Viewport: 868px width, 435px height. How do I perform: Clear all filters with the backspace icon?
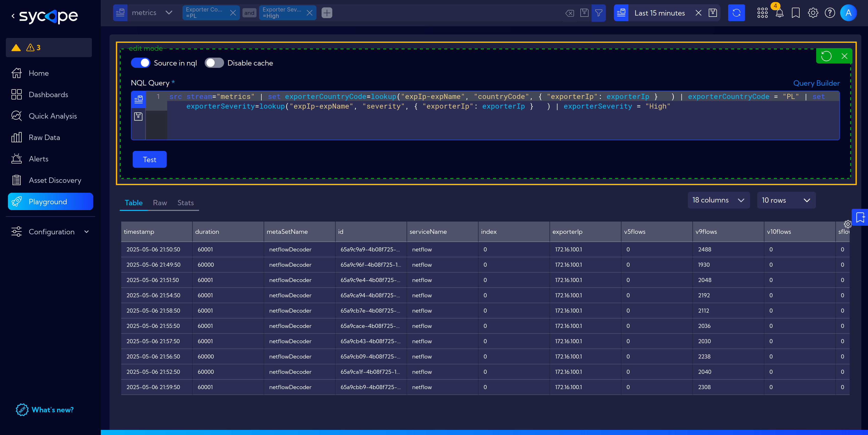click(569, 13)
